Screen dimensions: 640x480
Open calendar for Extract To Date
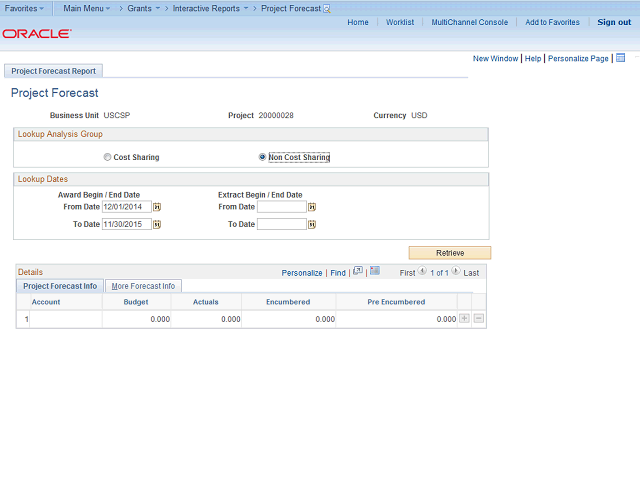312,224
